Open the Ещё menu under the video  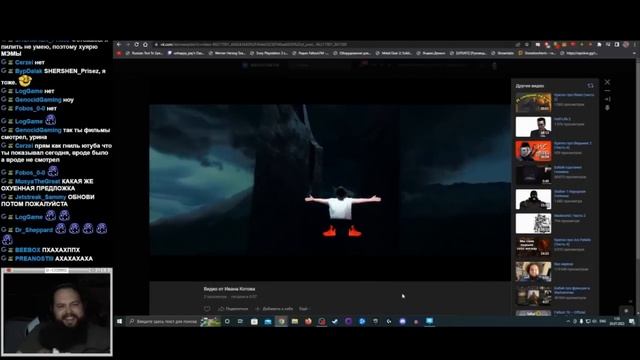pos(303,309)
